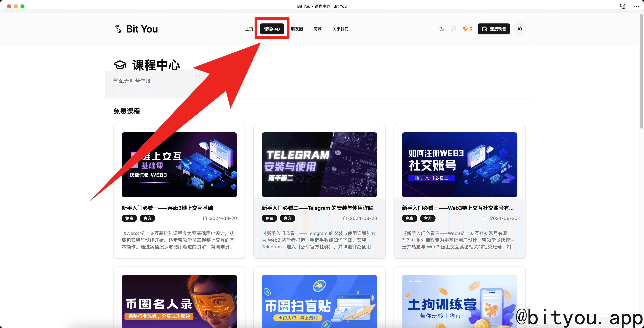Open the 链上交互基础课 course thumbnail
The width and height of the screenshot is (644, 328).
(179, 165)
